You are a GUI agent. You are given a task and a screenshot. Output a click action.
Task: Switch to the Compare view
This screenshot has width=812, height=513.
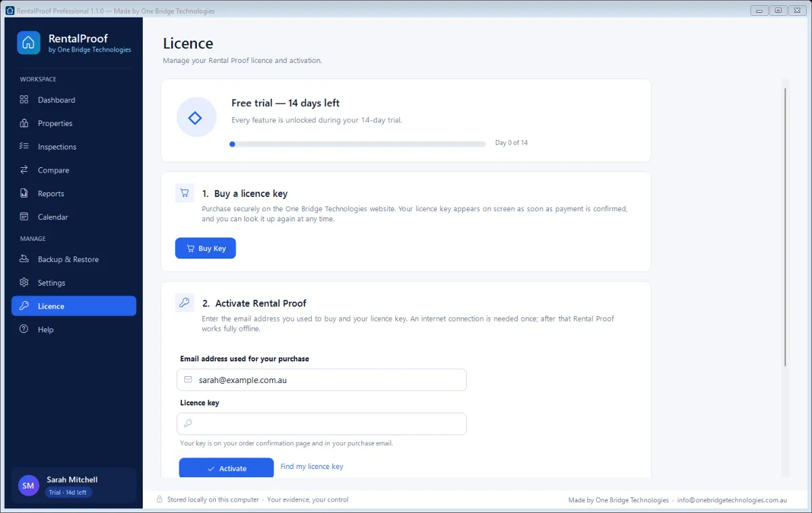pyautogui.click(x=74, y=170)
